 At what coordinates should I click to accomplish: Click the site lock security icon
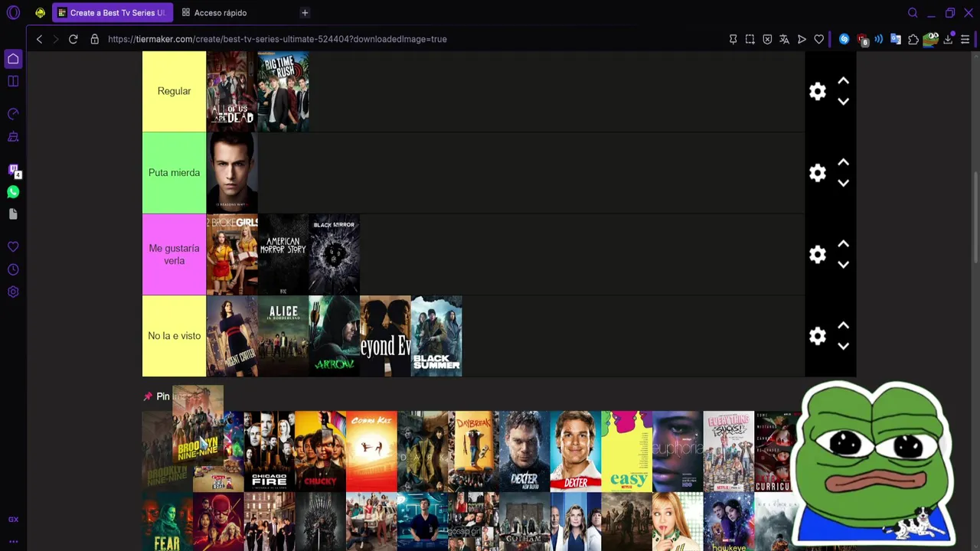[95, 39]
